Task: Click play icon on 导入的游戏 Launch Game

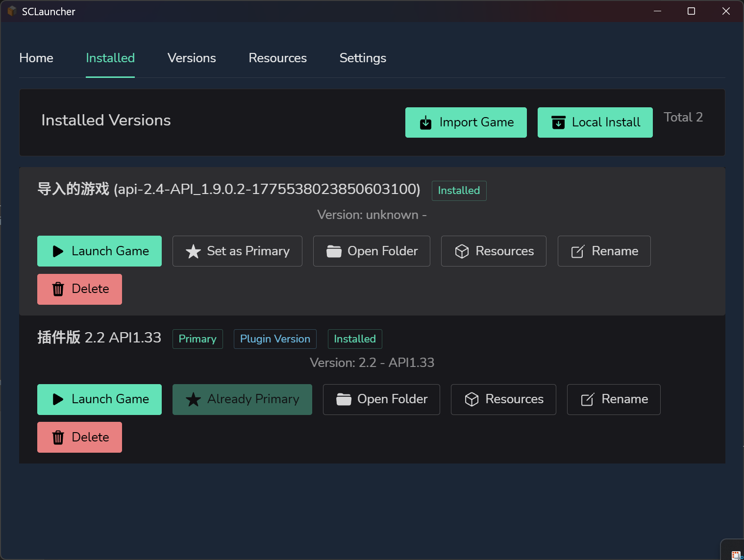Action: click(58, 251)
